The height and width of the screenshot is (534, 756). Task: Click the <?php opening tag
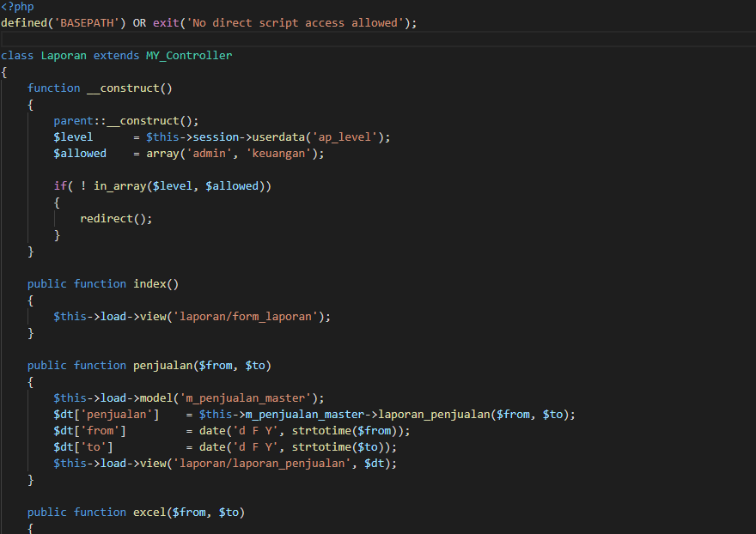pos(17,7)
